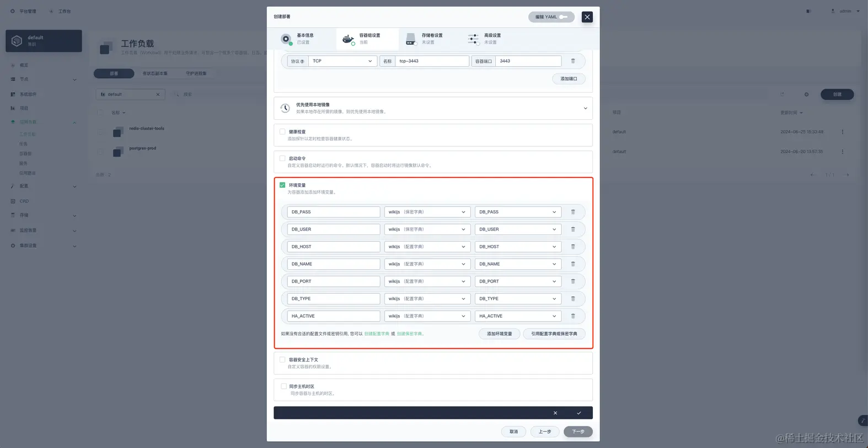Tick the select-all checkbox in table header
868x448 pixels.
coord(100,113)
